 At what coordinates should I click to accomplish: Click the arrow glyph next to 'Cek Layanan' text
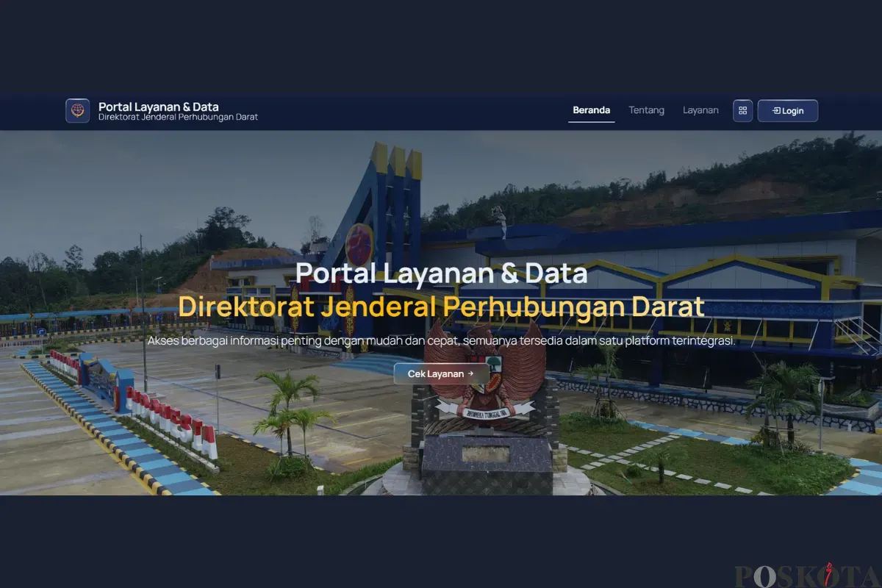coord(469,373)
